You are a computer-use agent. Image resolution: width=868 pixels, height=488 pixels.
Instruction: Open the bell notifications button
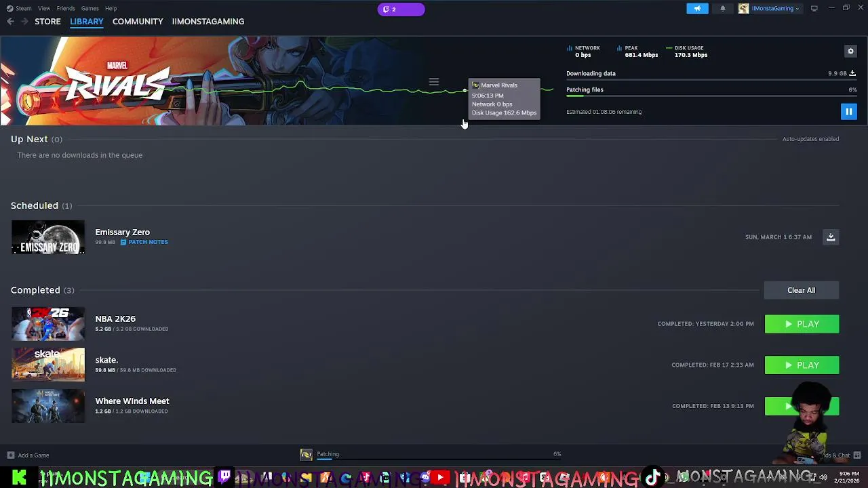[722, 8]
